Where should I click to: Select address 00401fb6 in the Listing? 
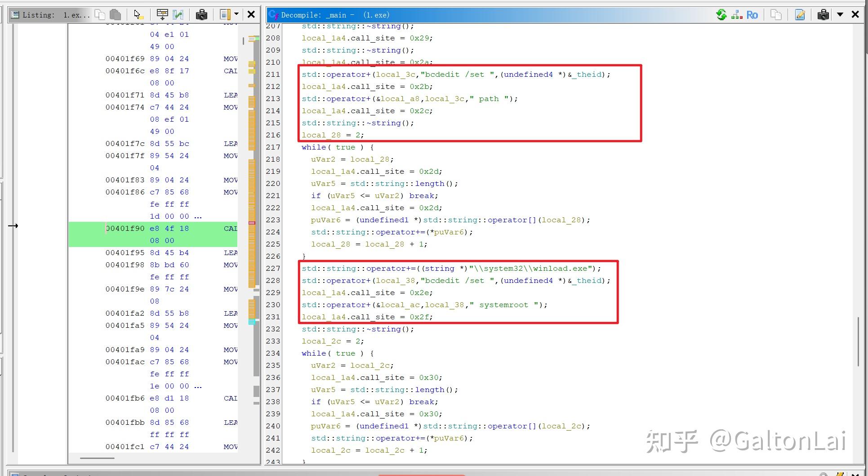tap(125, 398)
